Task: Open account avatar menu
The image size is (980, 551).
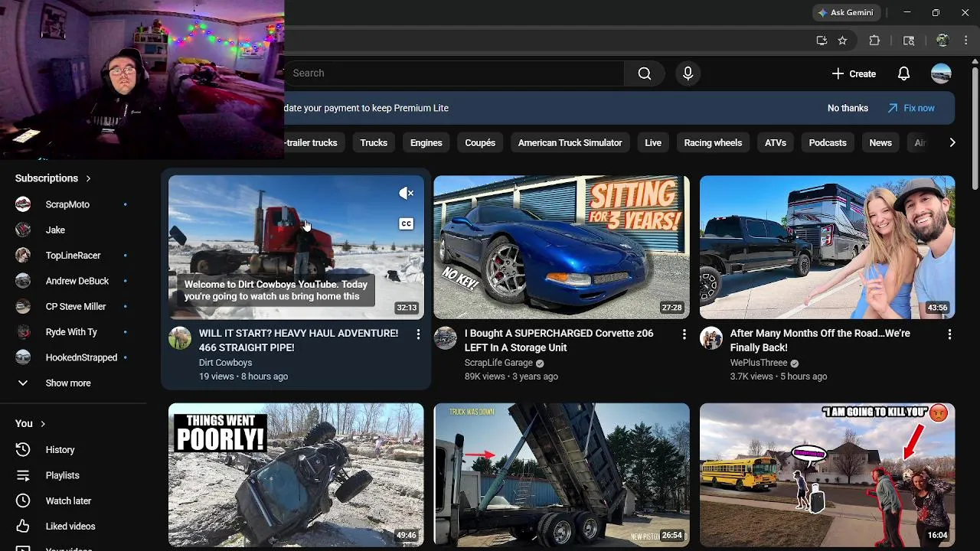Action: pyautogui.click(x=941, y=73)
